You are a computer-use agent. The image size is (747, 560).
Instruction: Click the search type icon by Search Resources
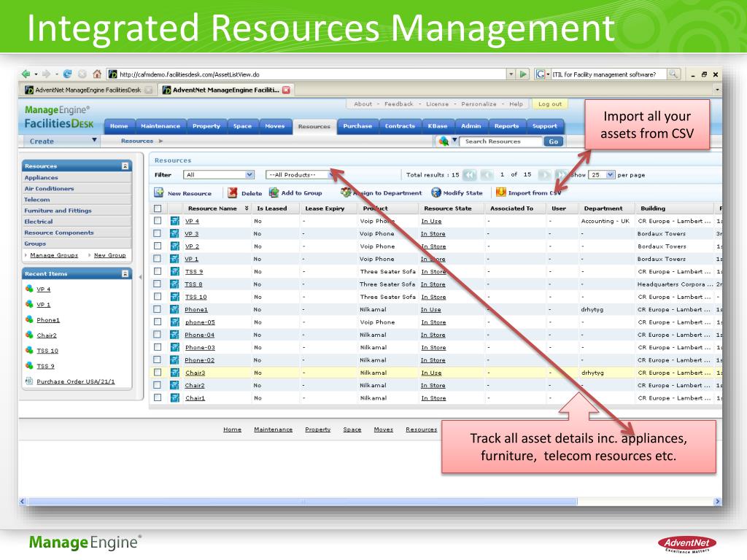(444, 141)
